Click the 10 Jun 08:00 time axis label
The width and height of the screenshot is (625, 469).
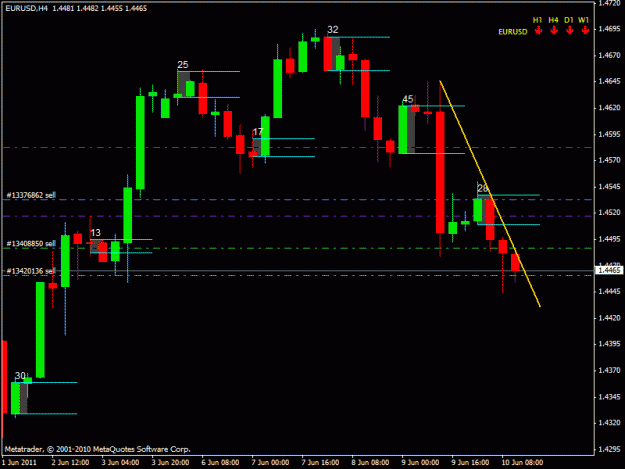(522, 463)
